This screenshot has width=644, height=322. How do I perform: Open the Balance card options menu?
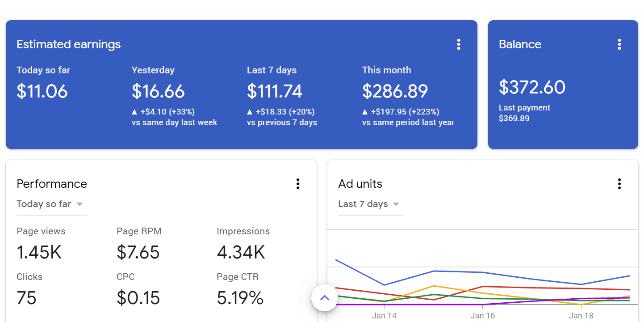tap(619, 44)
